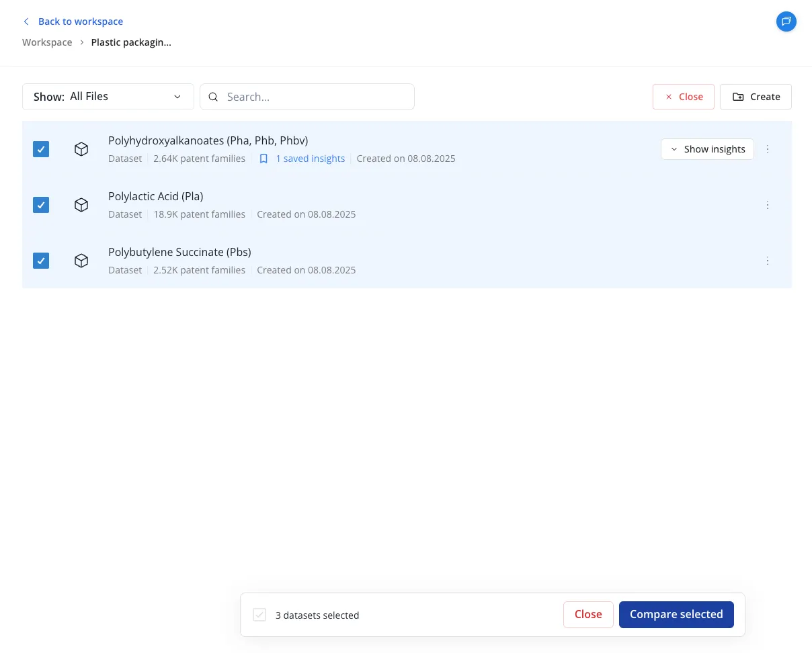This screenshot has width=812, height=653.
Task: Open the 1 saved insights link
Action: pos(310,159)
